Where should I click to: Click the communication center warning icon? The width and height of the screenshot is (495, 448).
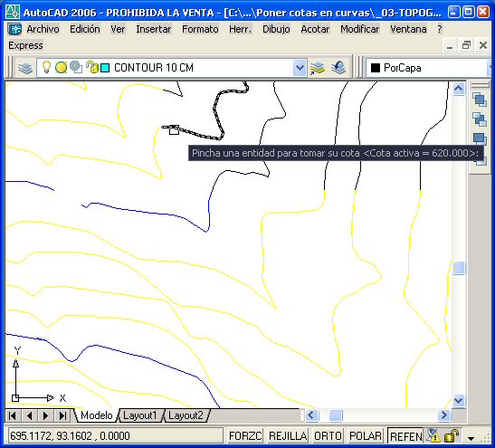pos(433,435)
